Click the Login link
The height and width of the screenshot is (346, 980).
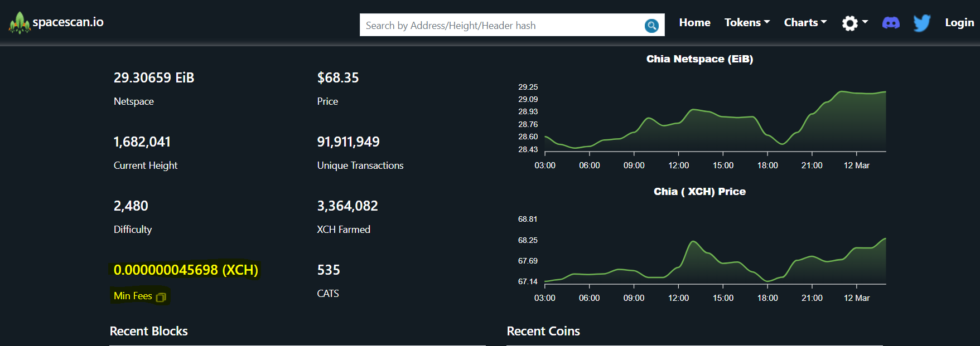click(959, 22)
